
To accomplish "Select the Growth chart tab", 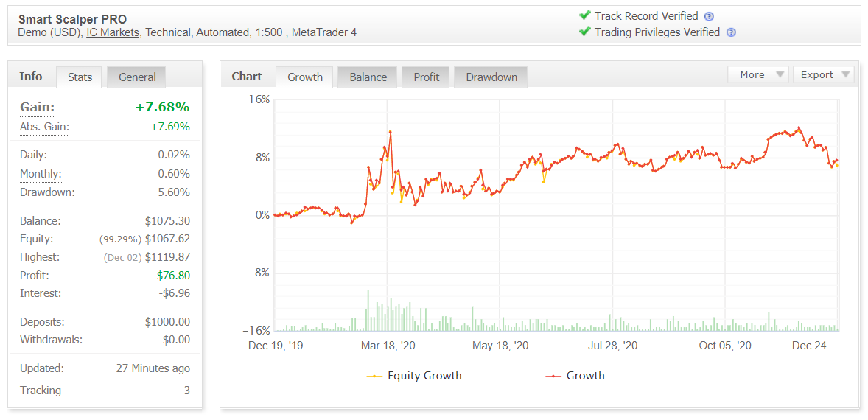I will [x=305, y=77].
